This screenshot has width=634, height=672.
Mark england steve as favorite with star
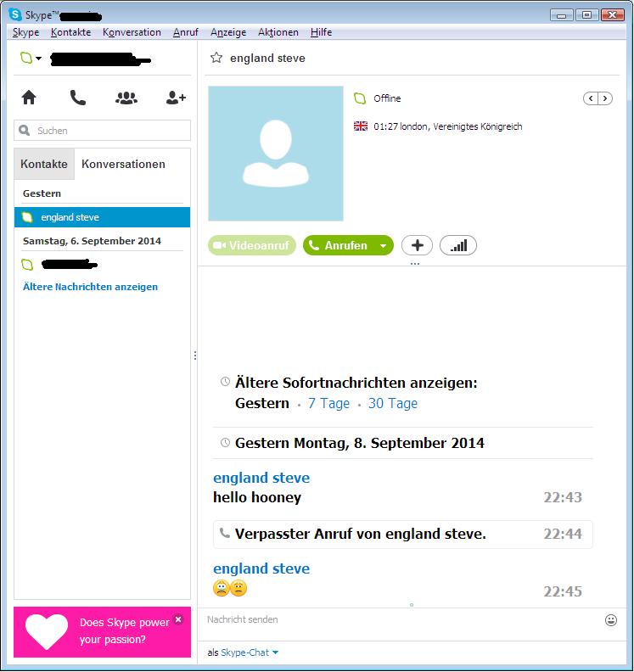(x=216, y=58)
